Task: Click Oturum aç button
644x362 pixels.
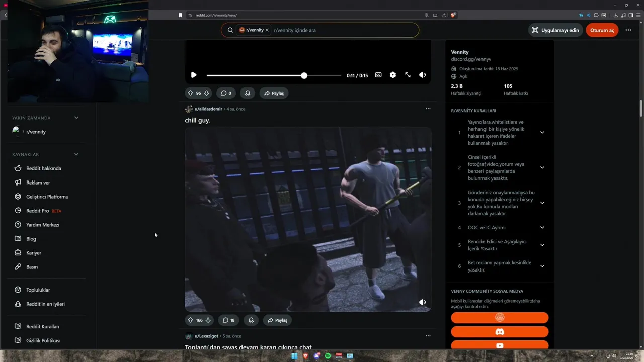Action: point(602,30)
